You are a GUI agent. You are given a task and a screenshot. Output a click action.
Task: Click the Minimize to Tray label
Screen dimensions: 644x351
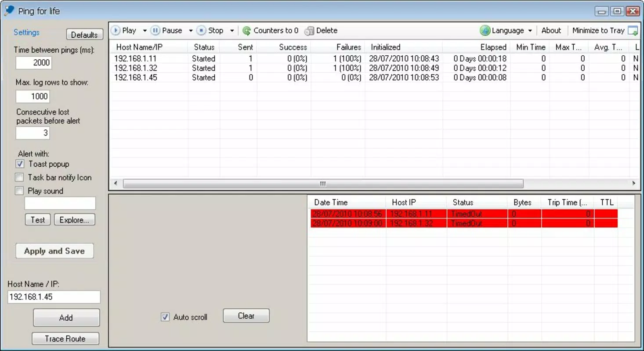[x=598, y=30]
